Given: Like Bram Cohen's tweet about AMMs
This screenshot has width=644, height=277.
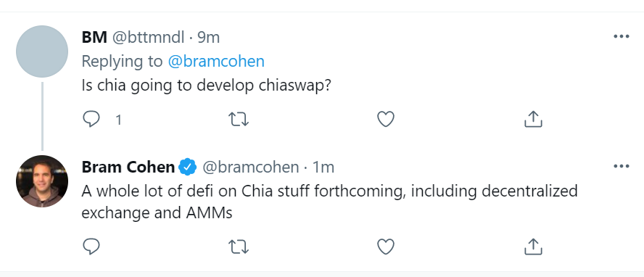Looking at the screenshot, I should click(386, 247).
